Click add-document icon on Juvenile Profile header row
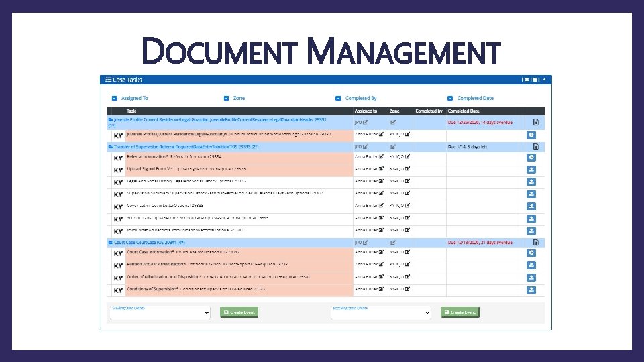This screenshot has width=644, height=362. [535, 122]
